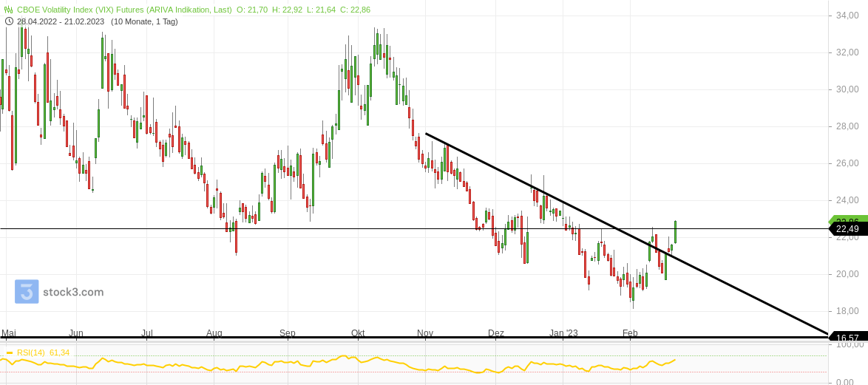Screen dimensions: 868x385
Task: Click the high value H: 22,92
Action: (x=287, y=10)
